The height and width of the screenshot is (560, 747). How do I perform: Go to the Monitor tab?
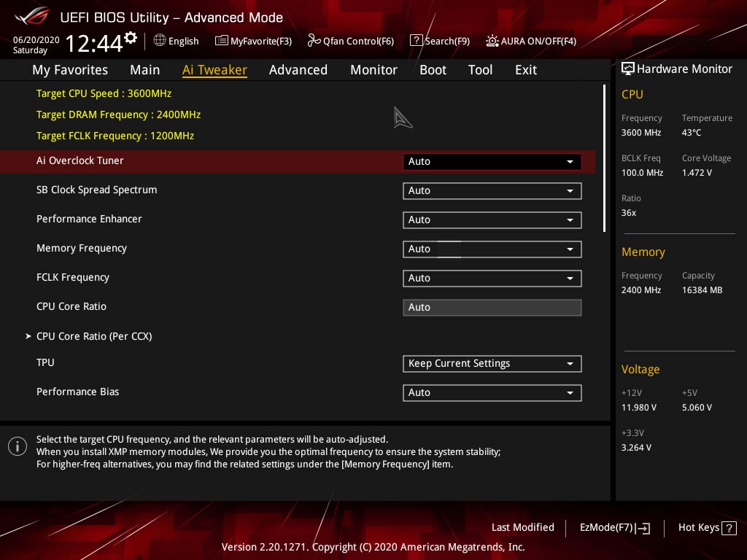tap(373, 70)
